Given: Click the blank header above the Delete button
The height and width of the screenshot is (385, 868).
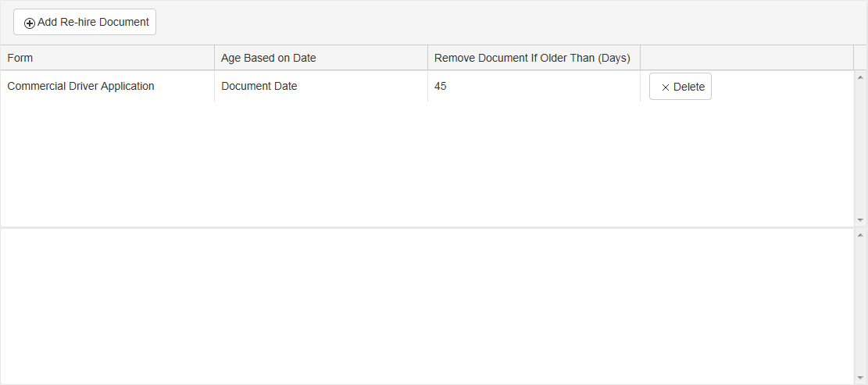Looking at the screenshot, I should pyautogui.click(x=746, y=58).
